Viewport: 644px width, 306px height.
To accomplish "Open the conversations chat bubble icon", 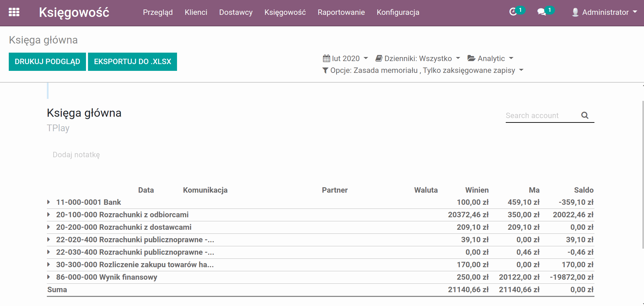I will click(x=541, y=12).
